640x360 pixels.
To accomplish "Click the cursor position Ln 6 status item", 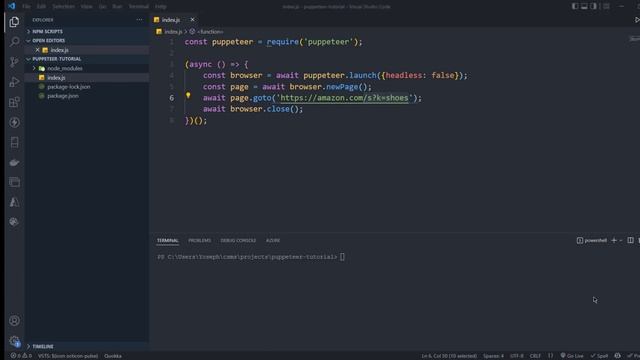I will pyautogui.click(x=449, y=356).
